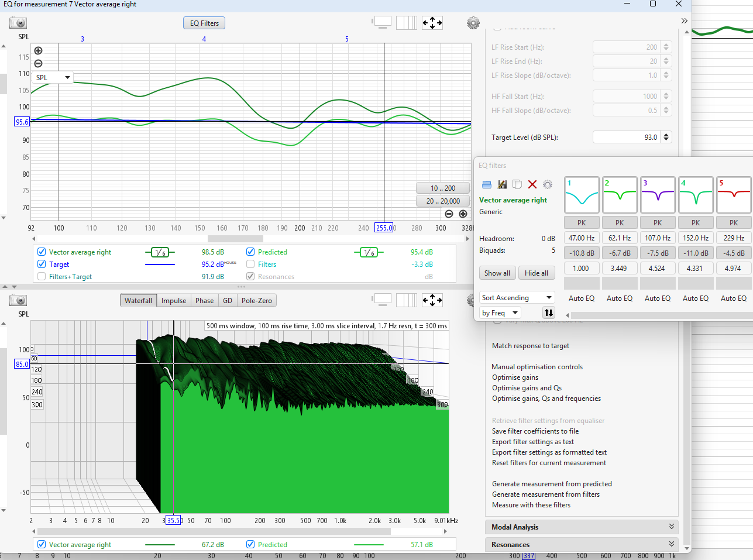
Task: Capture waterfall graph with camera icon
Action: pos(18,300)
